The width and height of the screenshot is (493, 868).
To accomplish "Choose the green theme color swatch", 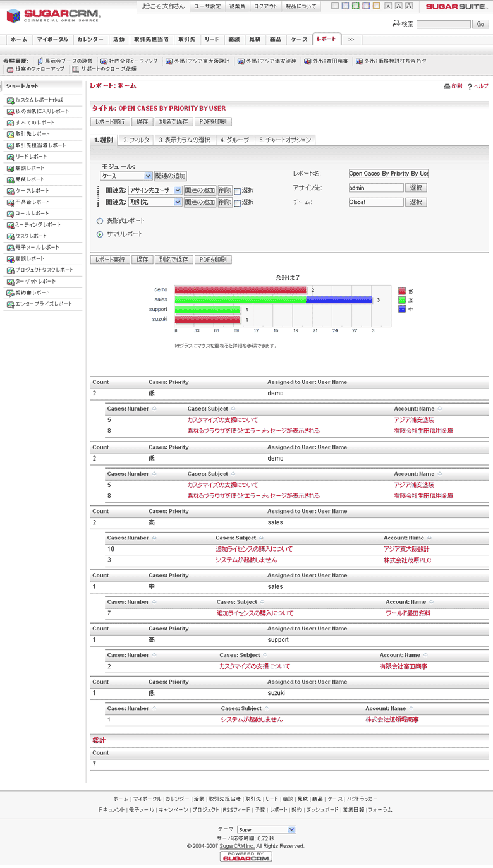I will pos(355,6).
